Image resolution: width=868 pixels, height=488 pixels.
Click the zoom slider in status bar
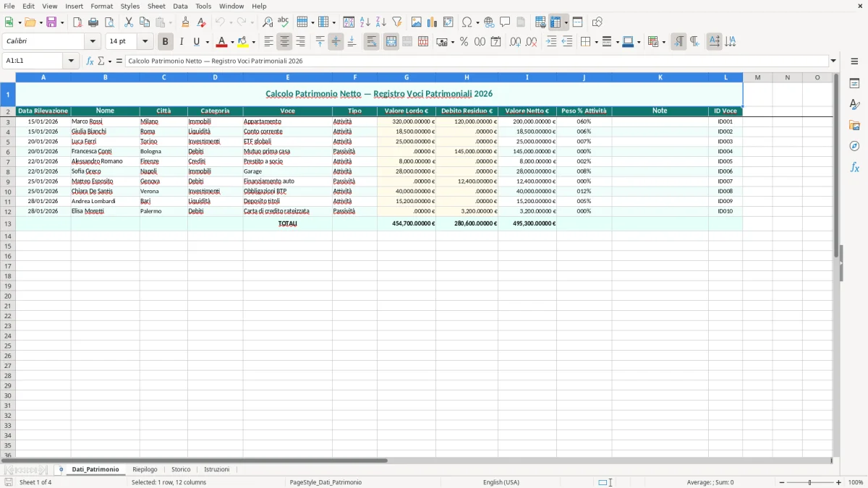tap(810, 482)
